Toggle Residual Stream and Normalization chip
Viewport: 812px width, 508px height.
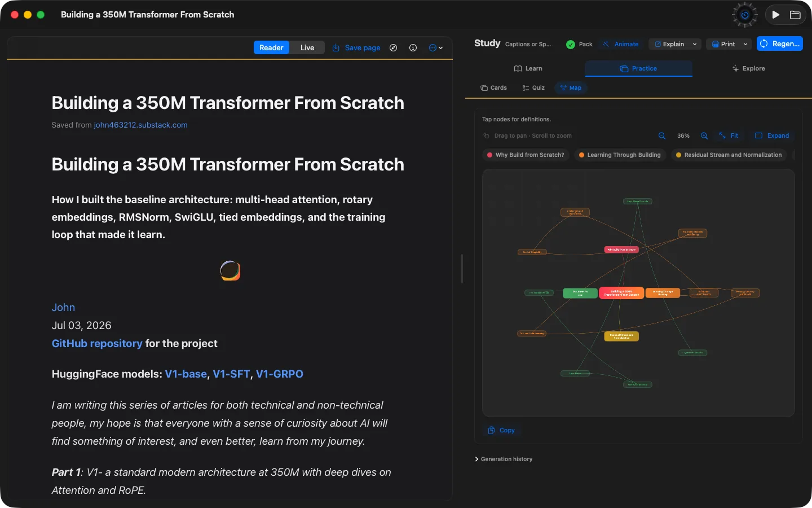(729, 155)
